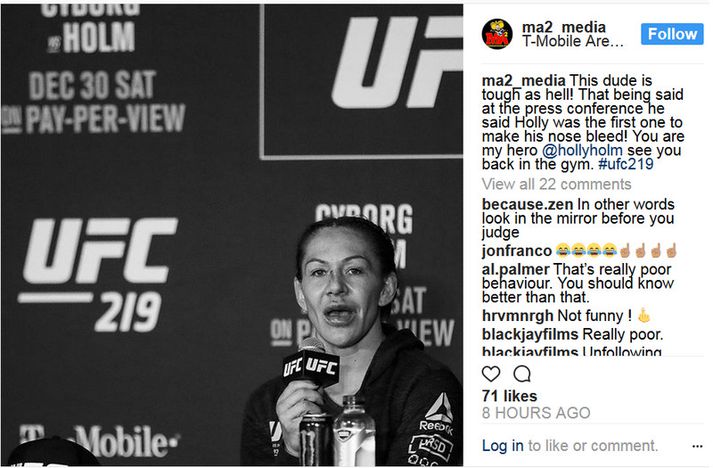The width and height of the screenshot is (713, 468).
Task: Click the UFC 219 press conference photo
Action: point(232,235)
